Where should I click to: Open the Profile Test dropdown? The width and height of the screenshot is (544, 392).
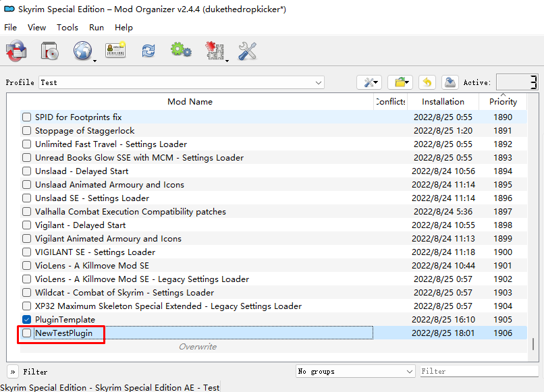click(x=182, y=82)
